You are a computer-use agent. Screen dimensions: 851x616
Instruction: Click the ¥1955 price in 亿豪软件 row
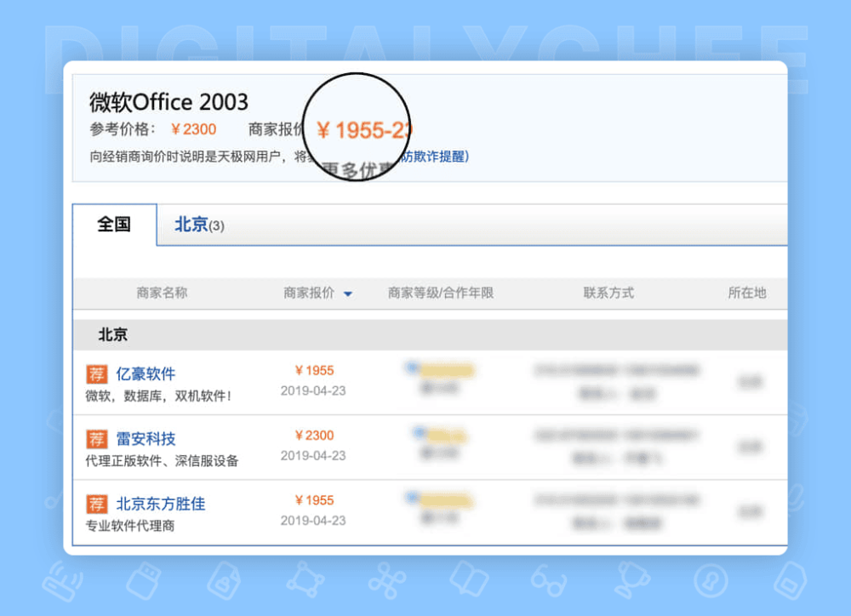[314, 371]
